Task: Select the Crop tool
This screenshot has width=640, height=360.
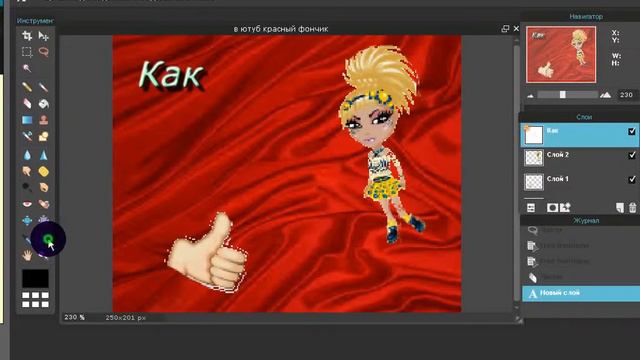Action: tap(27, 36)
